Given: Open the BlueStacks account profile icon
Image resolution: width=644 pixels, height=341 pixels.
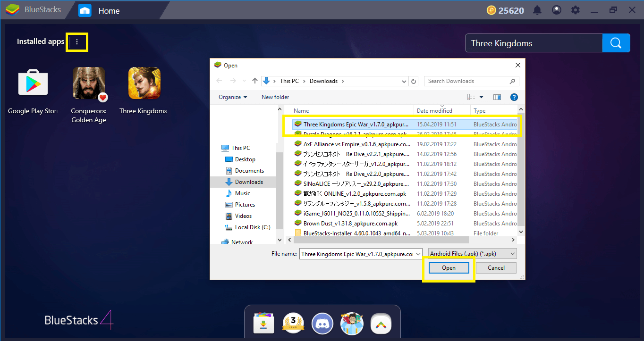Looking at the screenshot, I should coord(557,10).
